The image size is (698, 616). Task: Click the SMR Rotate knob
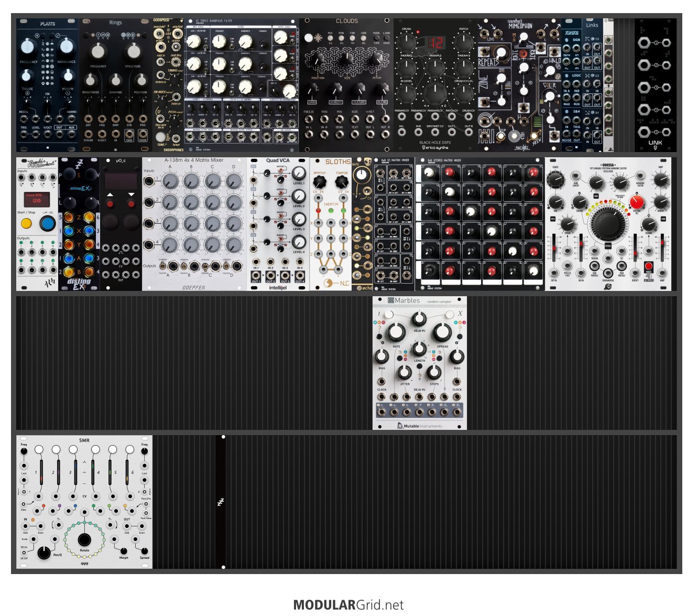coord(84,540)
